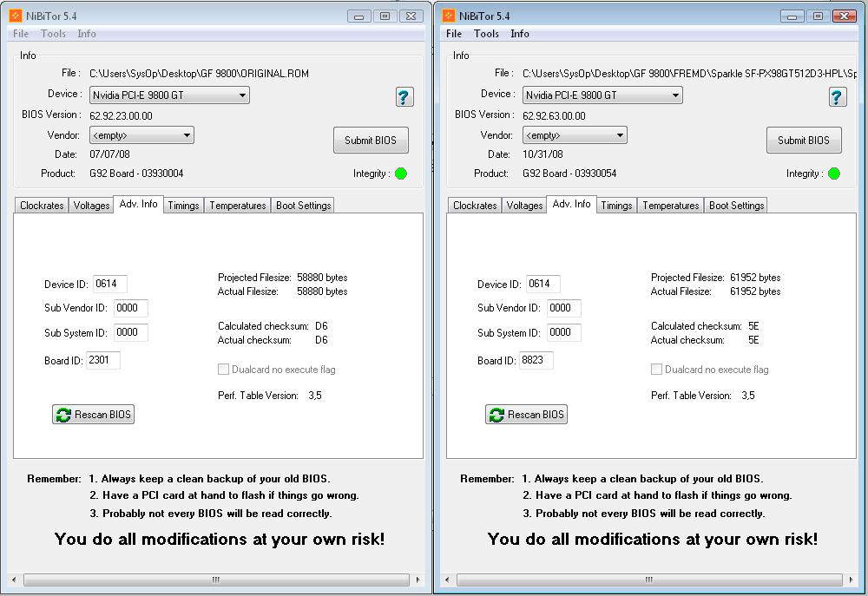The height and width of the screenshot is (596, 868).
Task: Click file path ending in ORIGINAL.ROM
Action: coord(200,74)
